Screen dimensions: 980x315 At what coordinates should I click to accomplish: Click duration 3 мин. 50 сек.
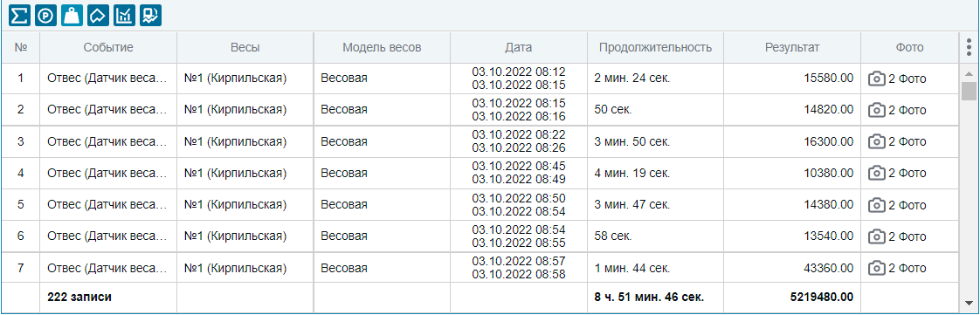coord(631,142)
